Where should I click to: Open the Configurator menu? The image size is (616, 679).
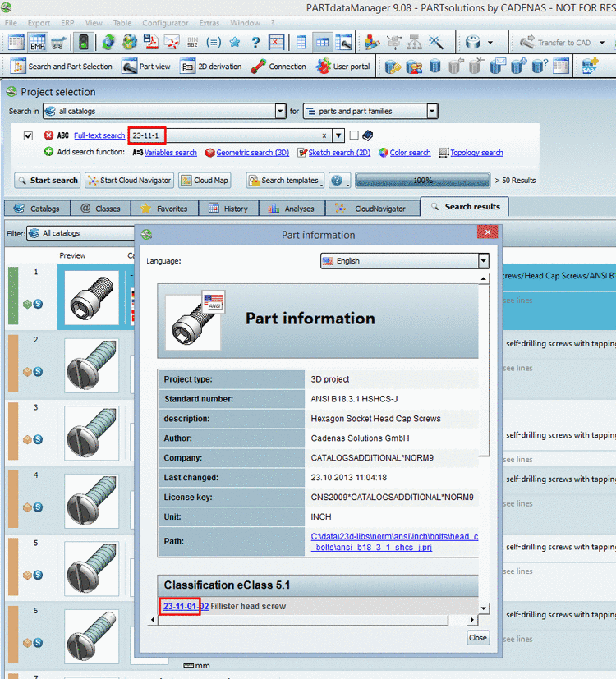(165, 23)
